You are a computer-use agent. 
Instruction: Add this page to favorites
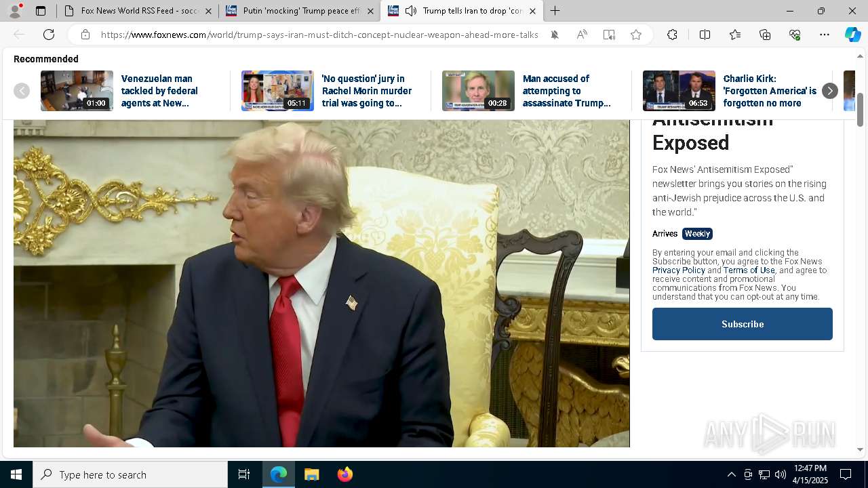pyautogui.click(x=636, y=35)
